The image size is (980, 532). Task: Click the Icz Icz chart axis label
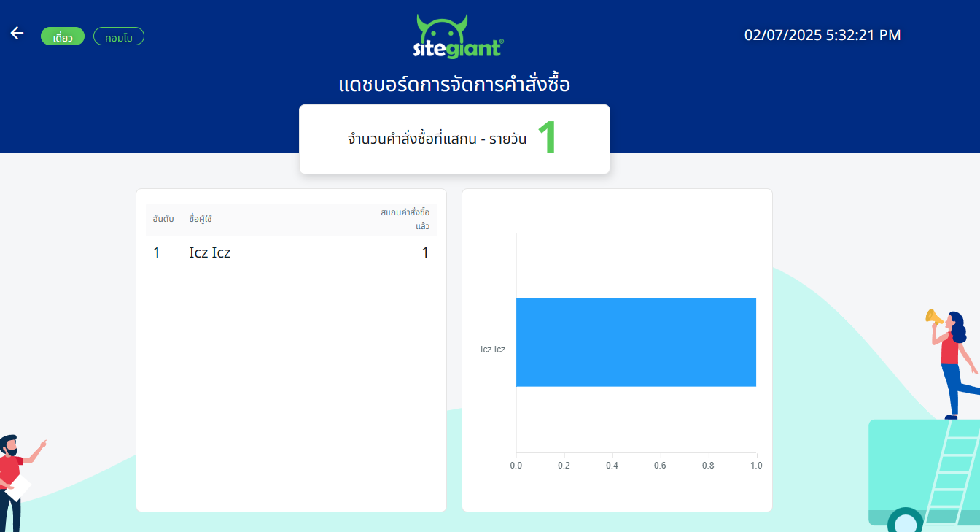click(x=492, y=350)
